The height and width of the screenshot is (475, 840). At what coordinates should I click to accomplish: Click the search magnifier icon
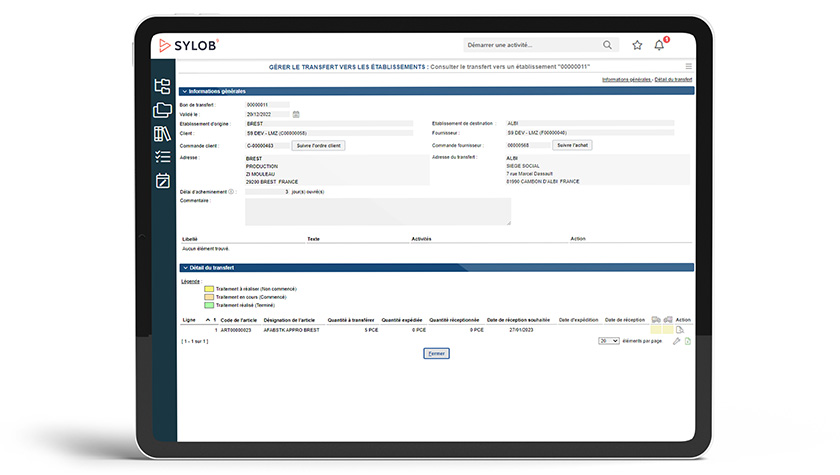[607, 45]
